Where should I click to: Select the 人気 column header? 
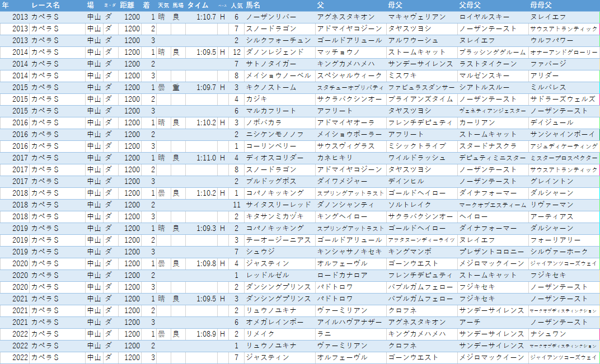(237, 6)
